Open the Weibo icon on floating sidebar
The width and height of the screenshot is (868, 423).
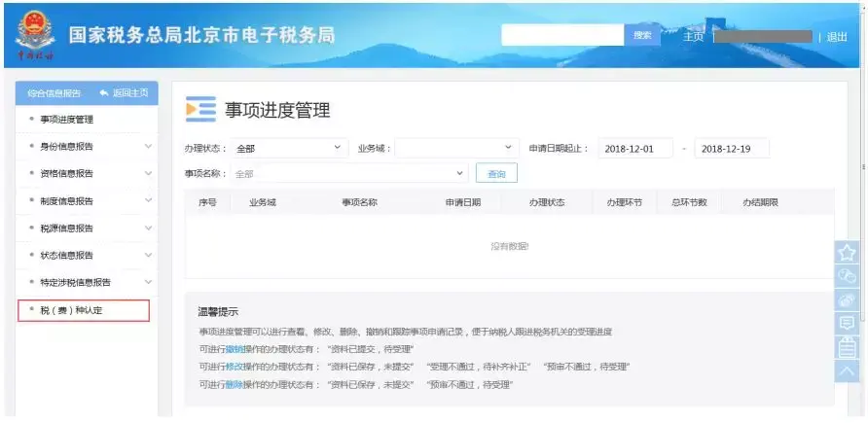847,300
